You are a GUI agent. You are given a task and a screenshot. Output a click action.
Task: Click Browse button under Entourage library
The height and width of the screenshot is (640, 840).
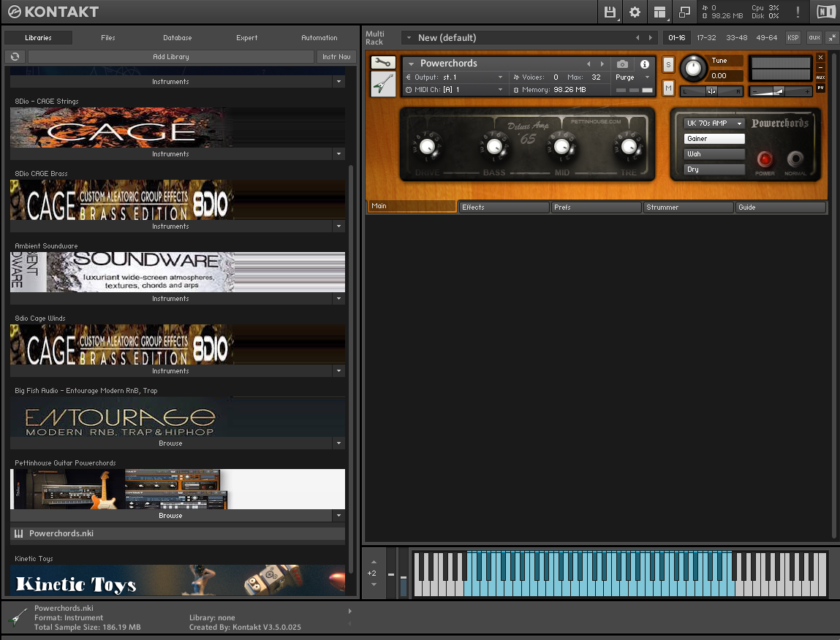coord(170,443)
